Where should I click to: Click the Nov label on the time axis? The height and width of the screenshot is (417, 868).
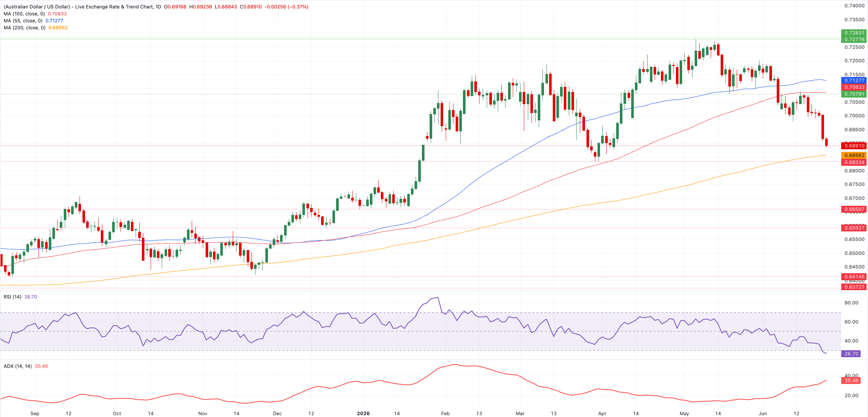203,413
